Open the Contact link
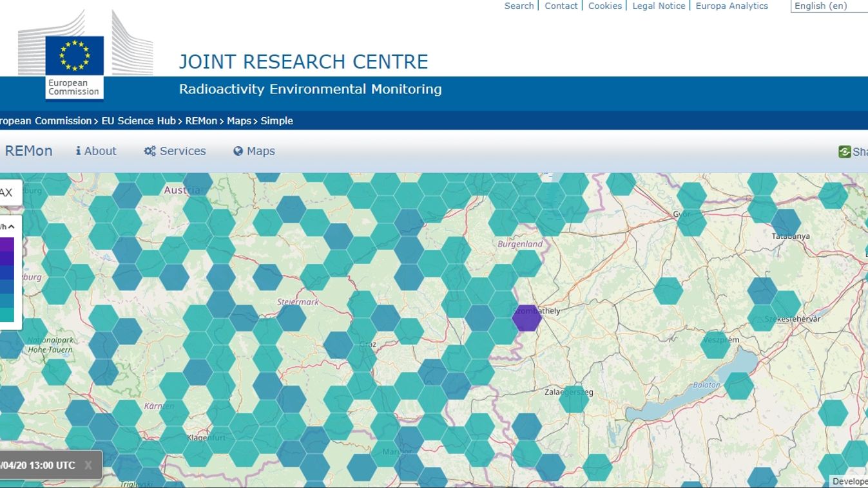The image size is (868, 488). coord(561,6)
